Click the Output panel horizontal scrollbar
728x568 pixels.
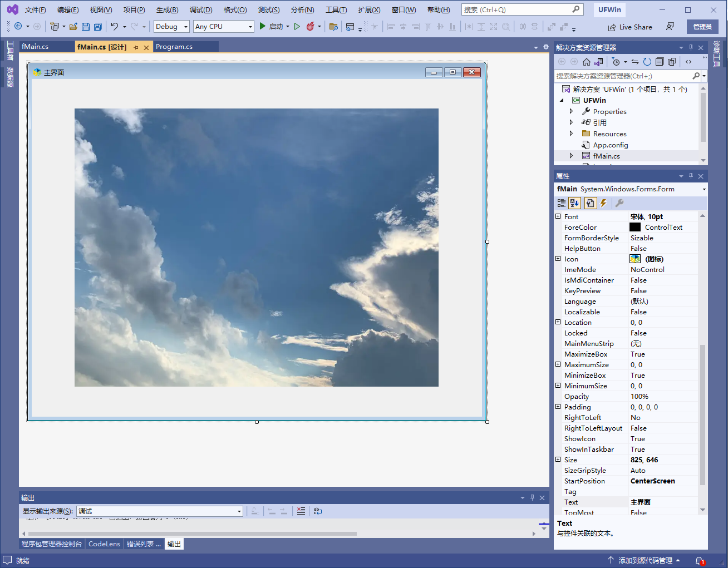click(x=193, y=534)
